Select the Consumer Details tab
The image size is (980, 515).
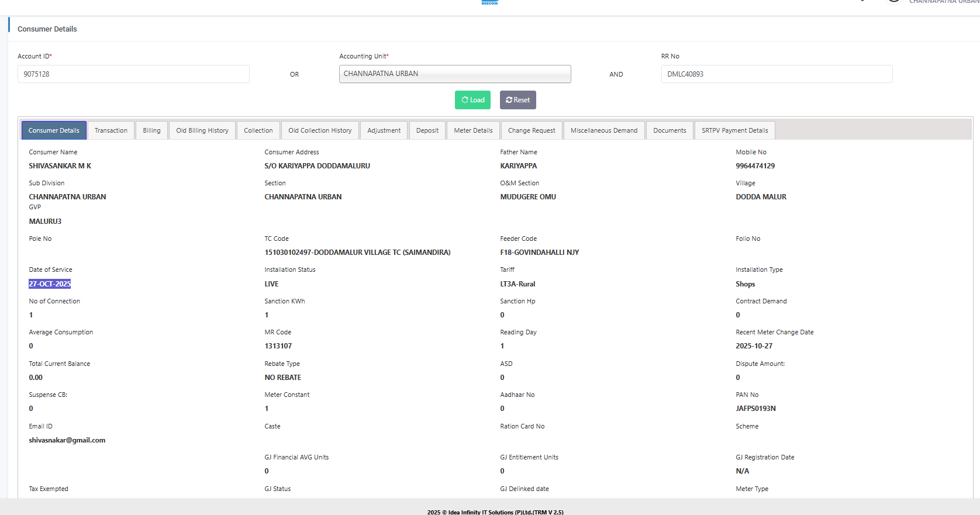pyautogui.click(x=54, y=130)
